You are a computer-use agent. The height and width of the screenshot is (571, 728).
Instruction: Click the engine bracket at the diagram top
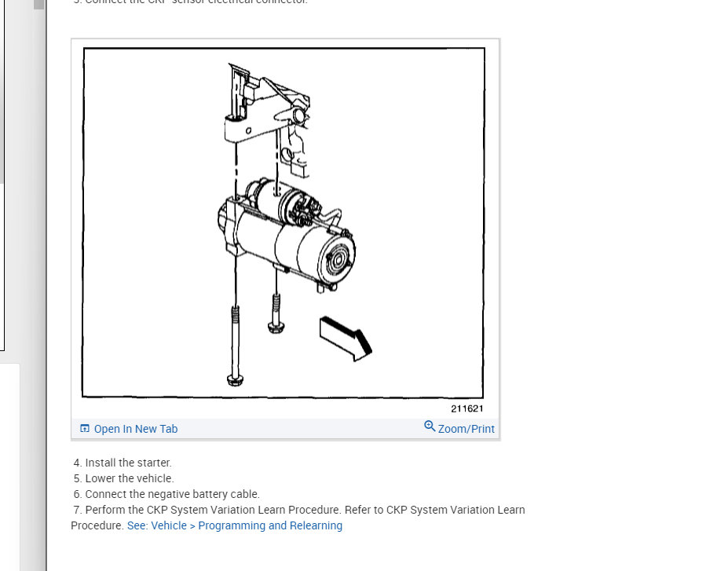point(267,116)
